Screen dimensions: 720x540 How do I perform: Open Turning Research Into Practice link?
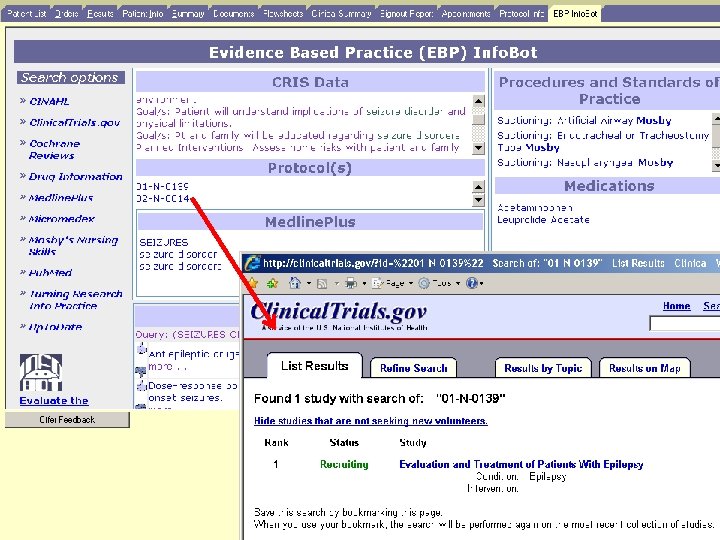pyautogui.click(x=75, y=300)
